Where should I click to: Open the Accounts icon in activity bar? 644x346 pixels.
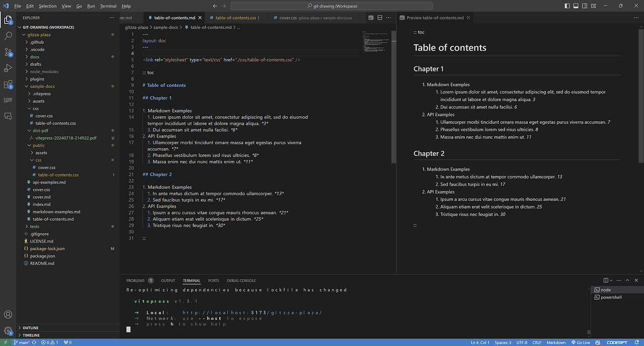coord(8,315)
